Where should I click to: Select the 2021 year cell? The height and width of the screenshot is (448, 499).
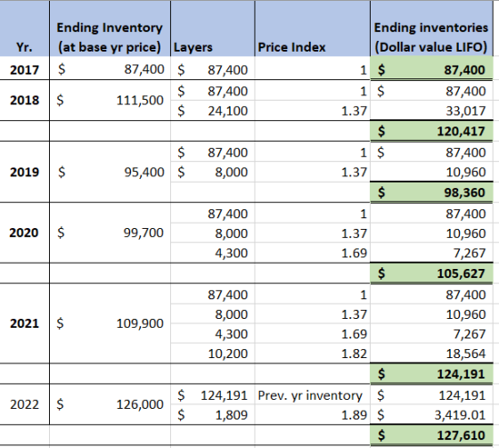(x=25, y=323)
